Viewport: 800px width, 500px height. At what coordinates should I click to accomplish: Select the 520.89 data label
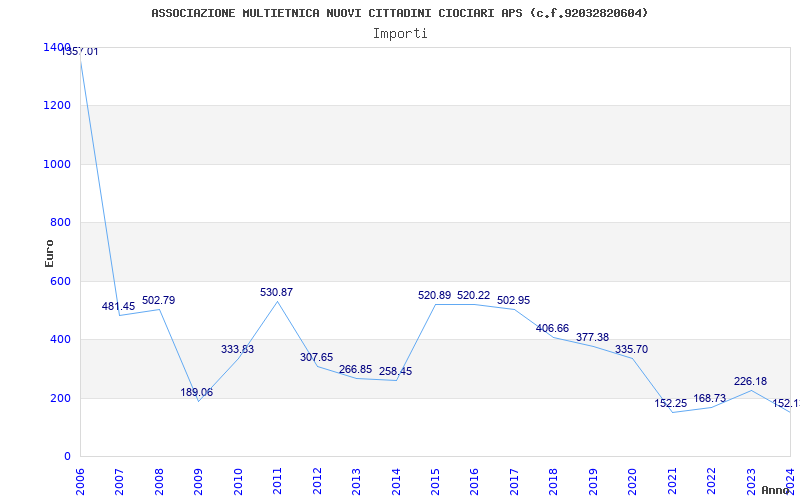[x=435, y=295]
